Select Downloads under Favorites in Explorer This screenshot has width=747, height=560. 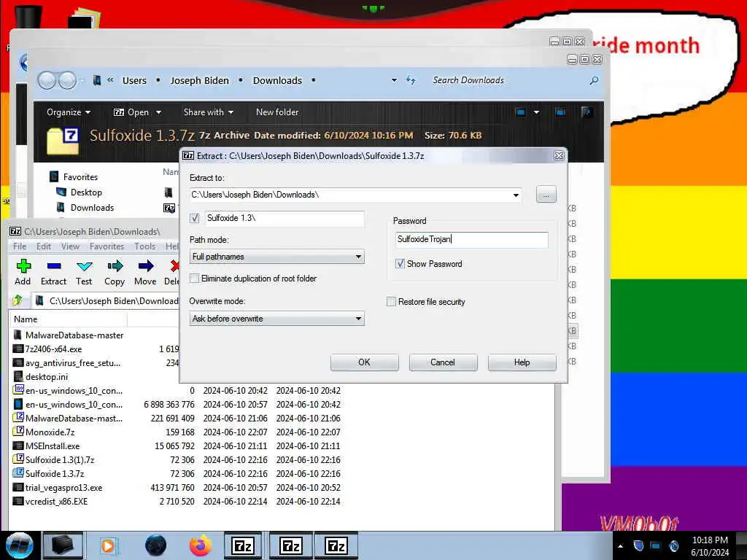click(x=92, y=208)
